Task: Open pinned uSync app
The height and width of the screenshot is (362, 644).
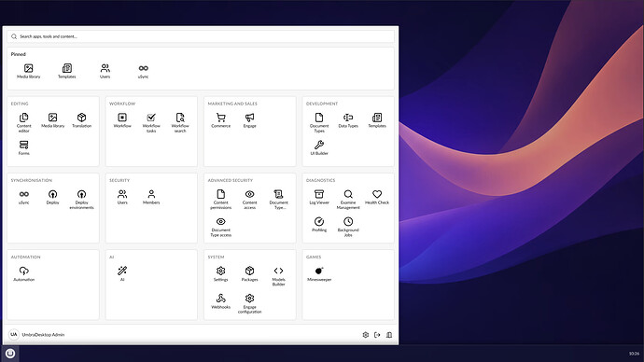Action: pyautogui.click(x=144, y=71)
